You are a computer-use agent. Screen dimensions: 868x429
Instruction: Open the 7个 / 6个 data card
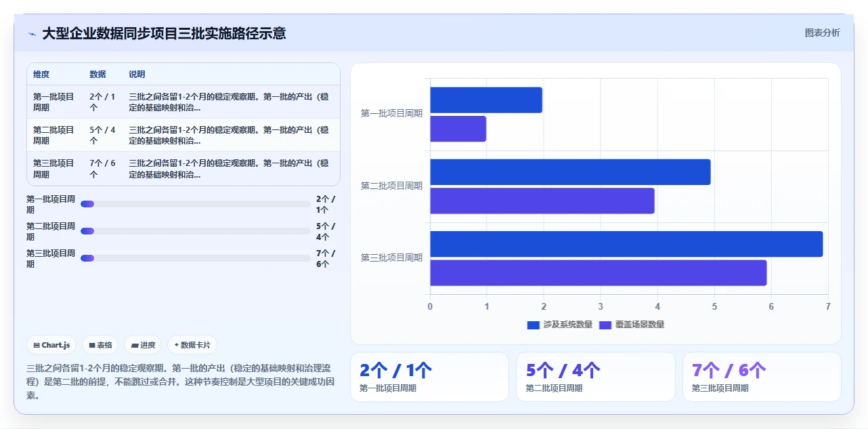pyautogui.click(x=762, y=377)
